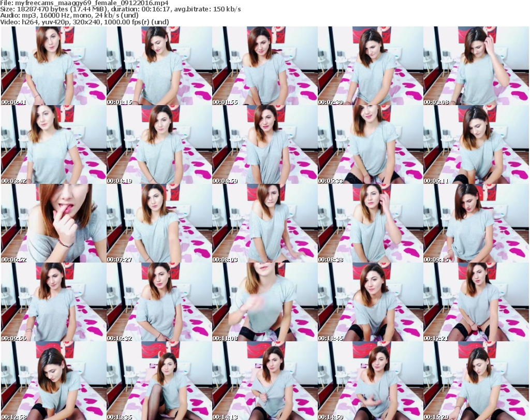Select the 00:12:21 frame
The height and width of the screenshot is (420, 530).
(476, 302)
